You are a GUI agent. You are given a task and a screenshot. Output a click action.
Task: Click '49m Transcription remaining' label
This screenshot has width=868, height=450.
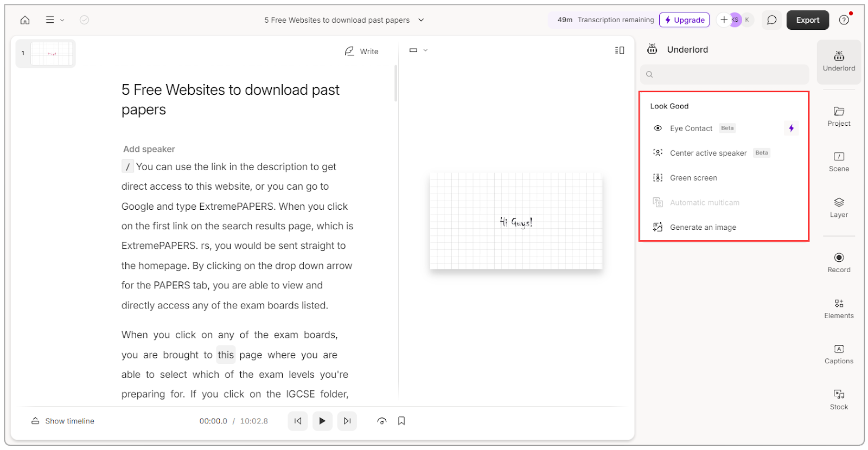coord(605,20)
